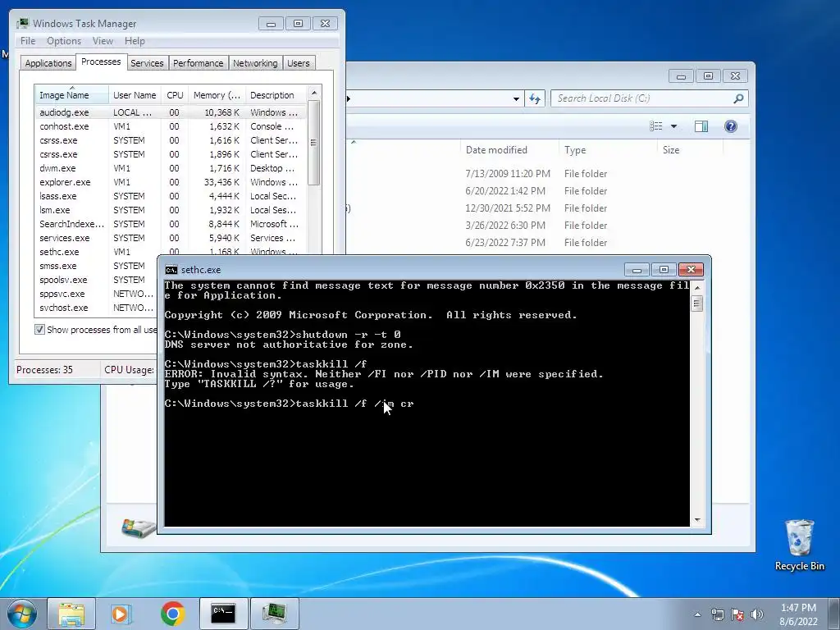
Task: Show hidden tray icons arrow
Action: [x=697, y=614]
